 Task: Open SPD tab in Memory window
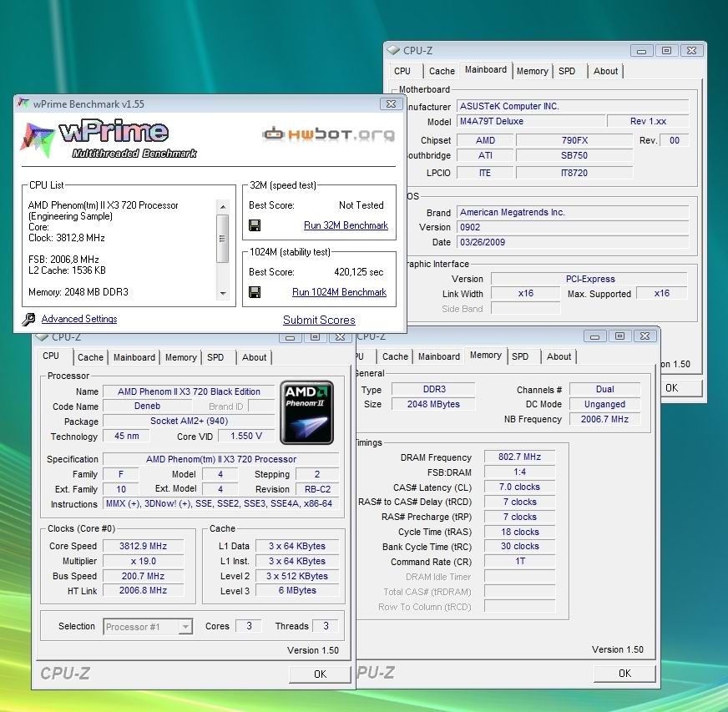pyautogui.click(x=520, y=356)
